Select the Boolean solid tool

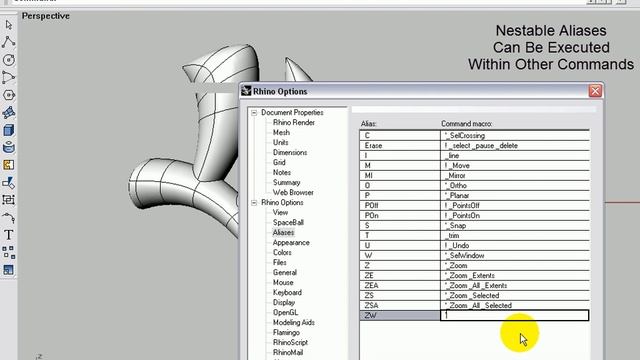9,147
